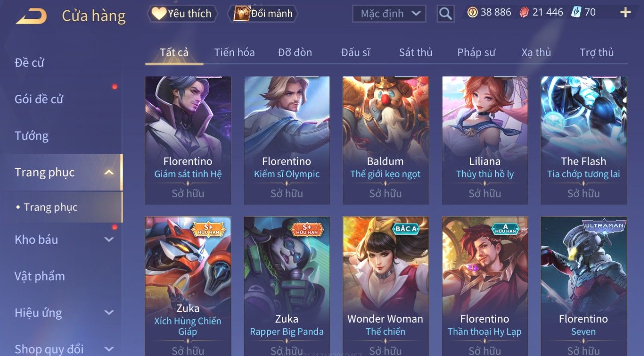Click the golden back arrow icon

click(x=31, y=16)
